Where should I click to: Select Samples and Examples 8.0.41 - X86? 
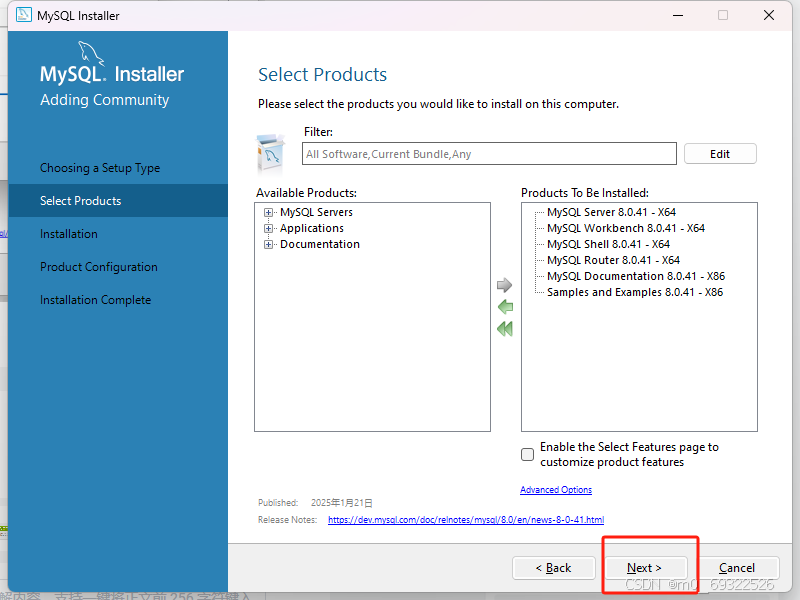tap(635, 292)
